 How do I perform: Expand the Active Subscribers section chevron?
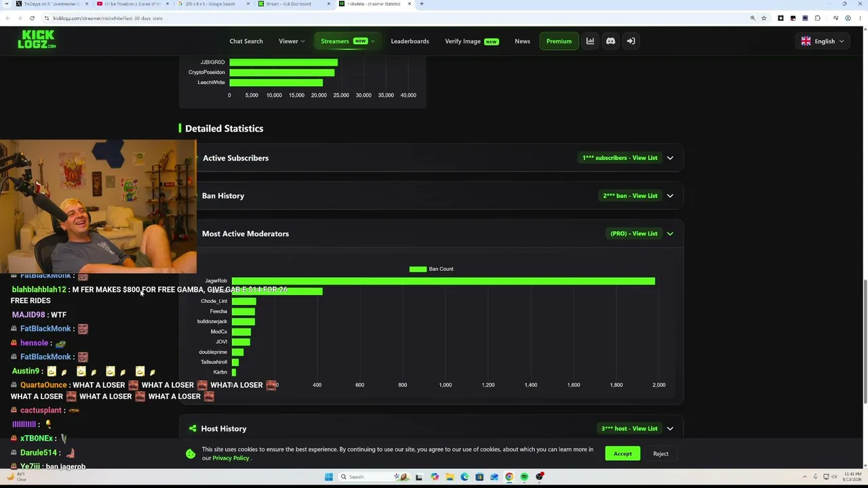tap(670, 158)
